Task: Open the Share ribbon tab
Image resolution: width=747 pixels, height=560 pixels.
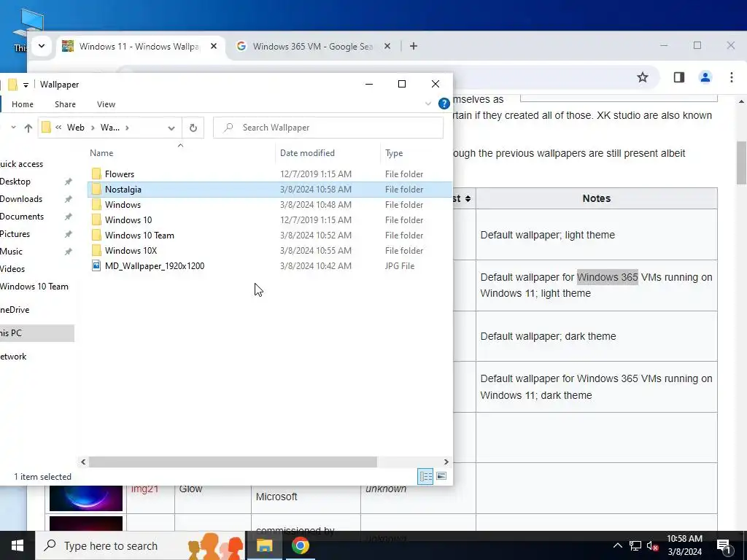Action: click(65, 104)
